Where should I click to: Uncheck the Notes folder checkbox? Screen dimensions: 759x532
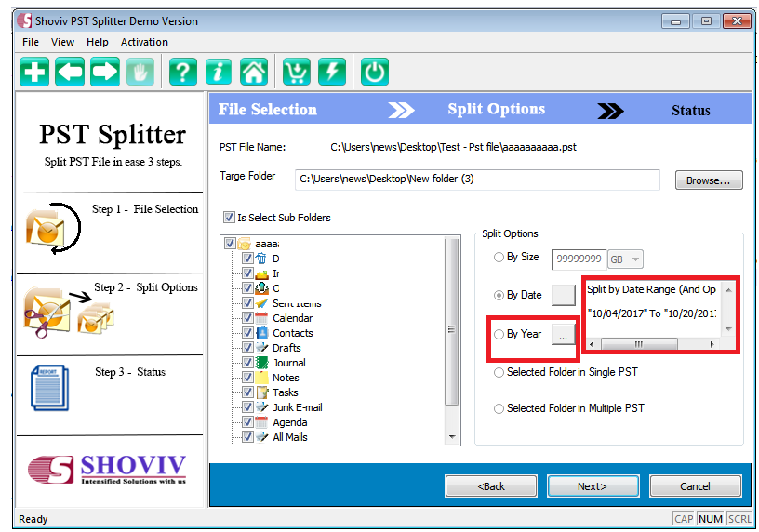(247, 378)
